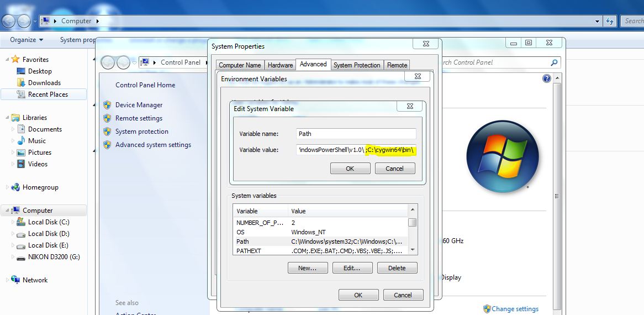644x315 pixels.
Task: Click Advanced system settings shield icon
Action: point(107,145)
